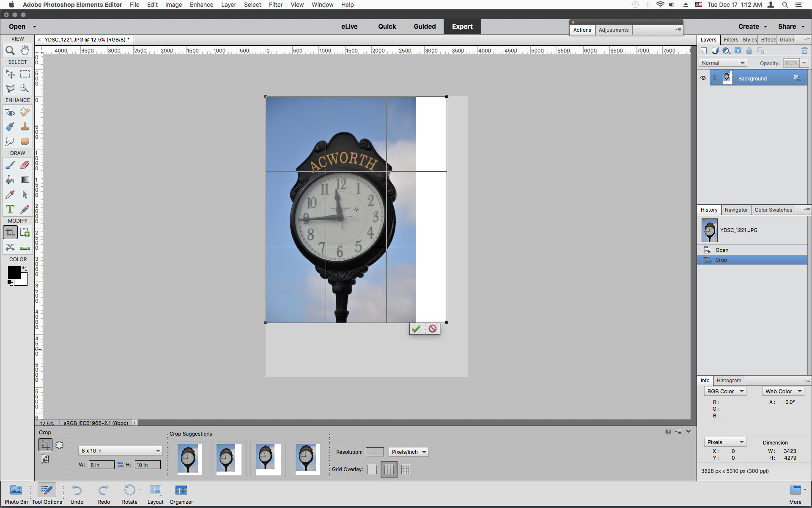This screenshot has height=508, width=812.
Task: Swap the crop width and height values
Action: (120, 464)
